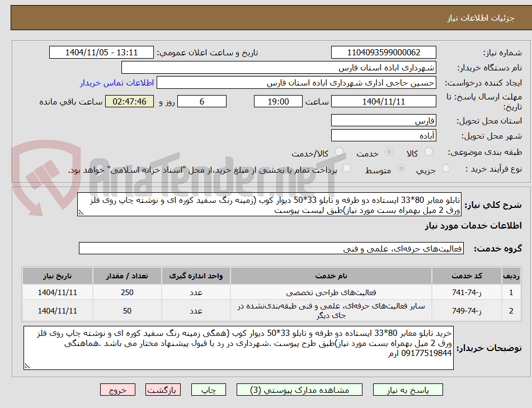
Task: Click فعالیت‌های طراحی تخصصی service name
Action: coord(331,292)
